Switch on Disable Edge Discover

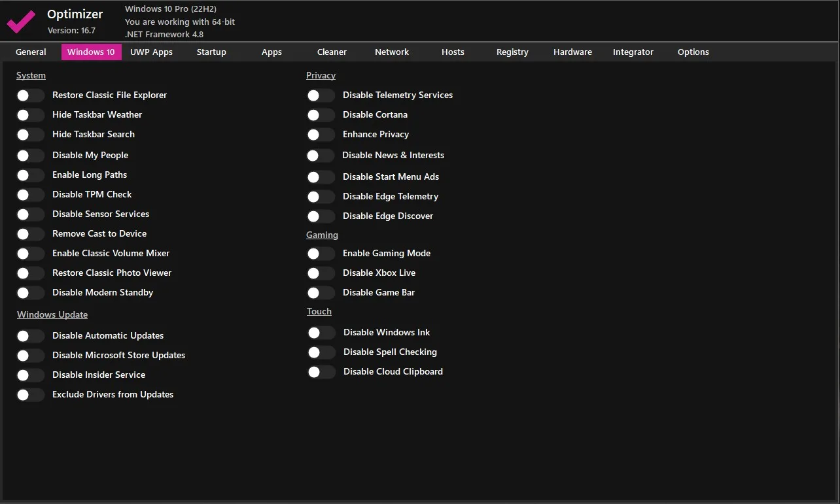coord(321,216)
